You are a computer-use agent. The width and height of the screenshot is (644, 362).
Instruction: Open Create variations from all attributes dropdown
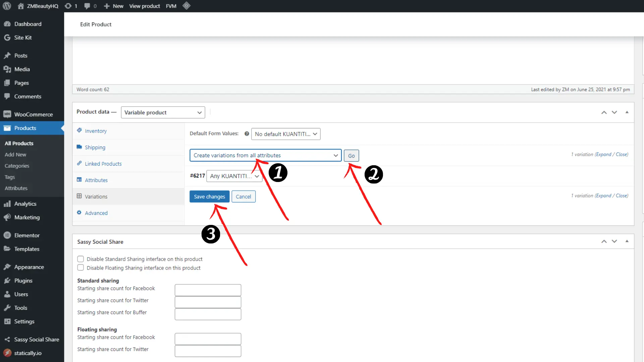(266, 155)
